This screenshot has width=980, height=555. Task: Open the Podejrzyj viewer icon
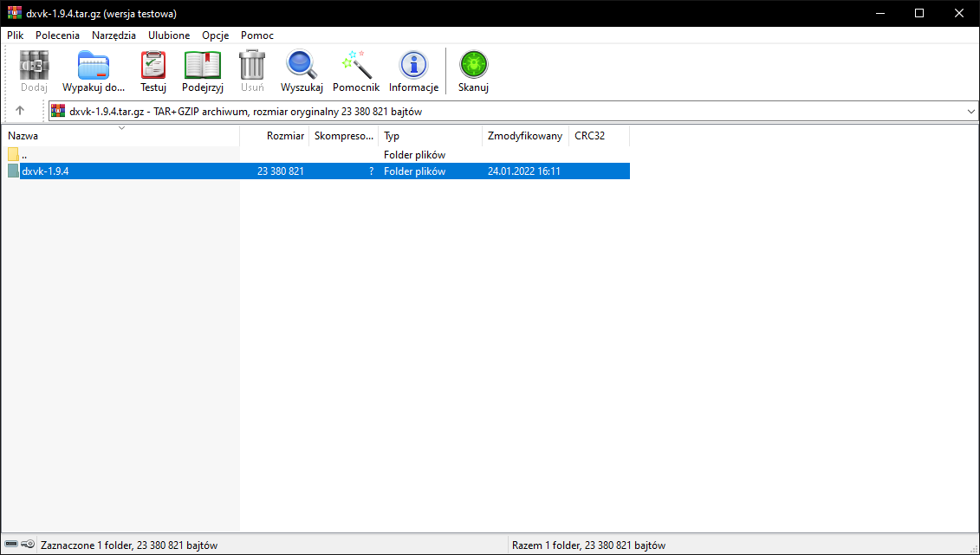(203, 65)
